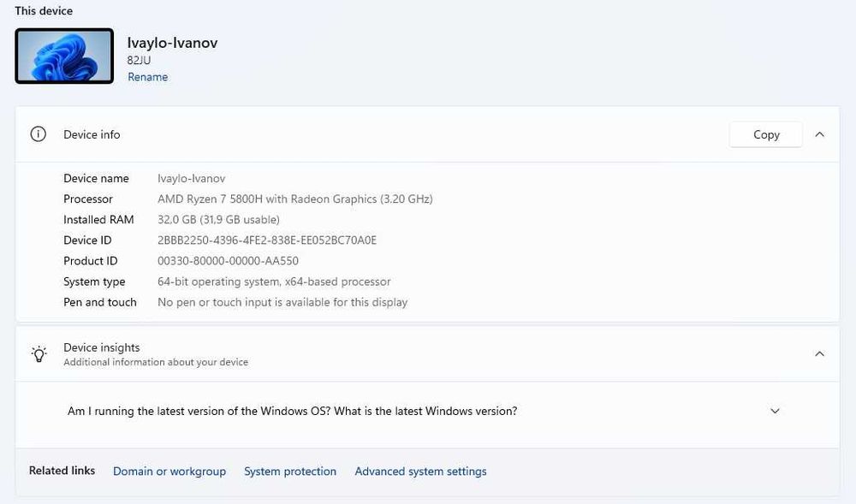Click the Ivaylo-Ivanov device name heading
Image resolution: width=856 pixels, height=504 pixels.
click(x=172, y=43)
